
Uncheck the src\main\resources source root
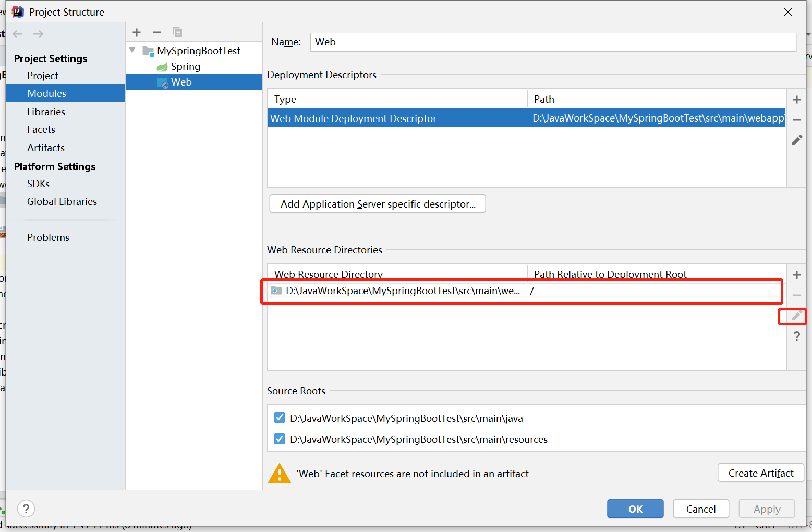point(280,439)
